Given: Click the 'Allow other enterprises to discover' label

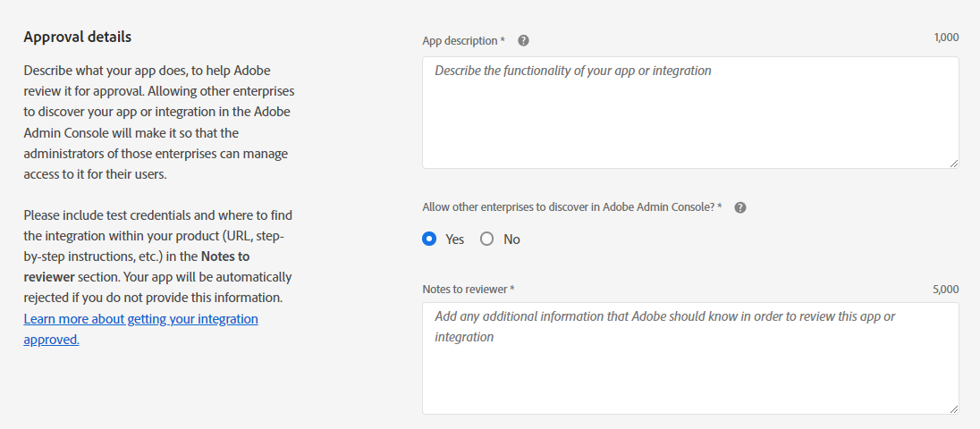Looking at the screenshot, I should coord(571,207).
